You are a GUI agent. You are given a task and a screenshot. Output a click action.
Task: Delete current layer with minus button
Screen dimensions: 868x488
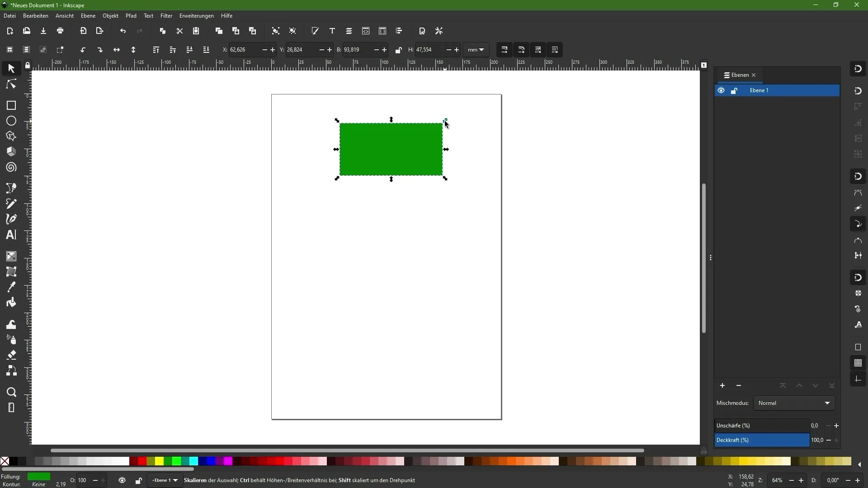pos(739,385)
